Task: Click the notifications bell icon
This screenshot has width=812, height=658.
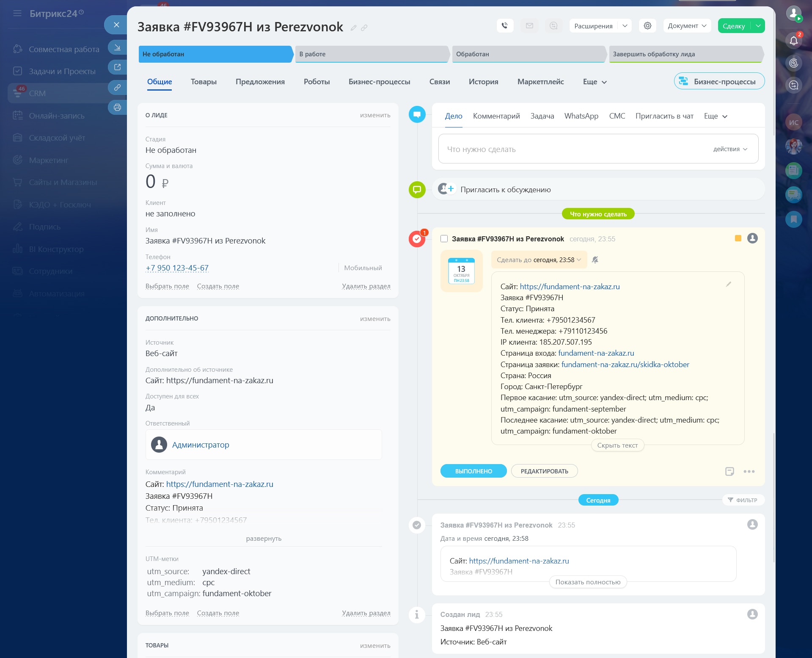Action: pos(793,41)
